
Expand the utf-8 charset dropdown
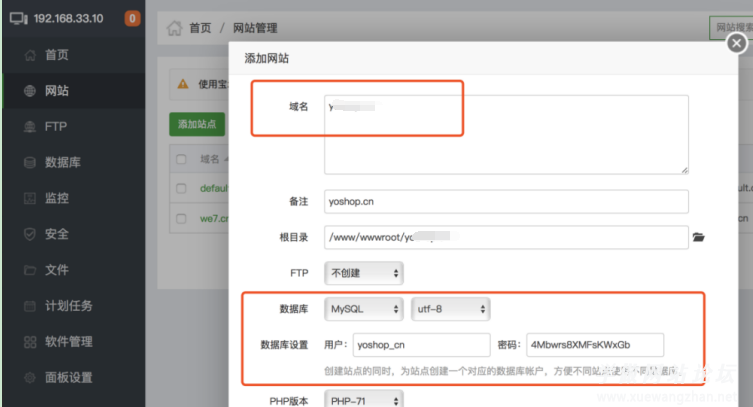pos(450,309)
